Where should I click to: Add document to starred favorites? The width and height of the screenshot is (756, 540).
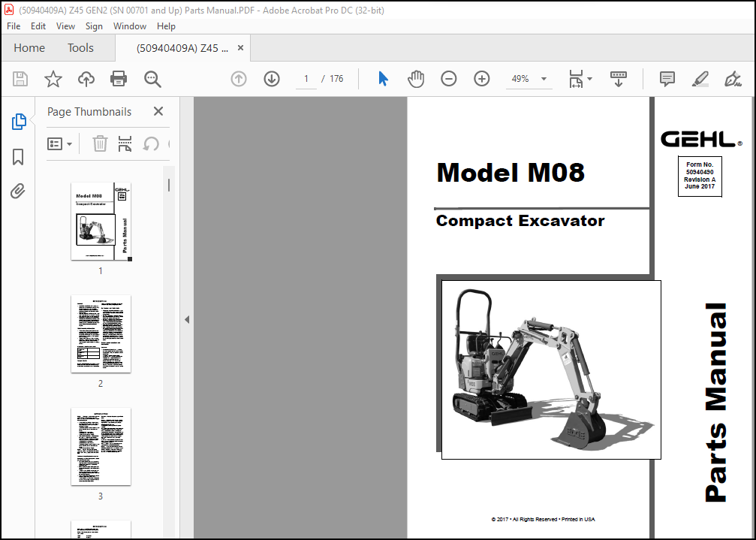(53, 79)
